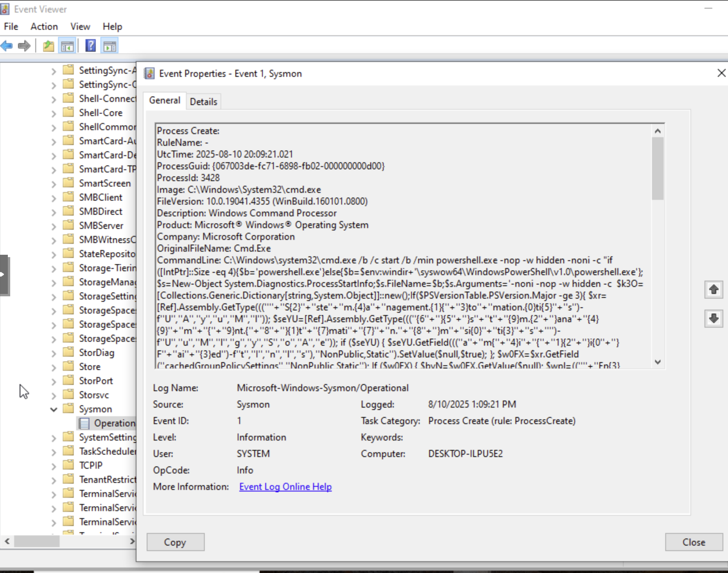This screenshot has height=573, width=728.
Task: Open the File menu
Action: [x=11, y=27]
